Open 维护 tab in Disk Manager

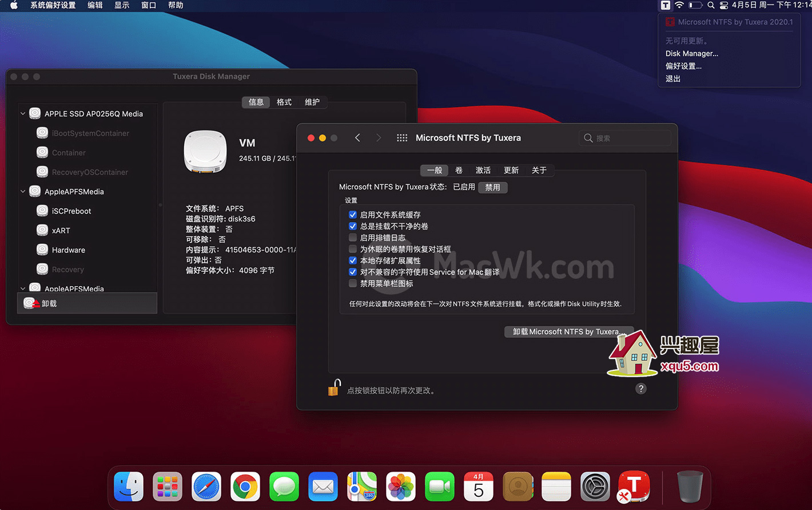pyautogui.click(x=312, y=102)
